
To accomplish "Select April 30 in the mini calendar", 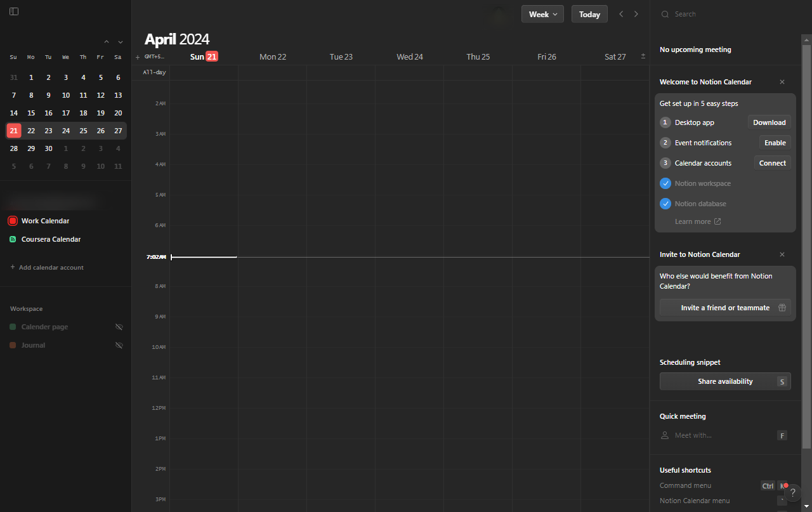I will [x=48, y=148].
